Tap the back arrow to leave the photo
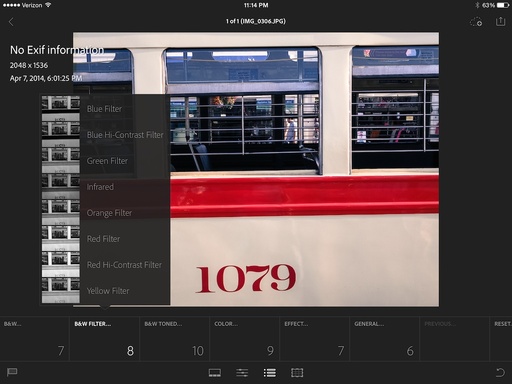Viewport: 512px width, 384px height. click(x=11, y=22)
